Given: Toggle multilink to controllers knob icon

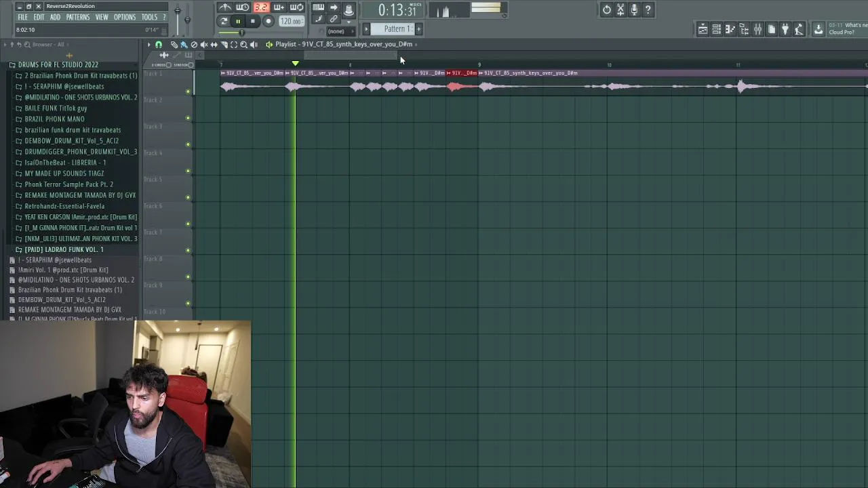Looking at the screenshot, I should tap(349, 9).
